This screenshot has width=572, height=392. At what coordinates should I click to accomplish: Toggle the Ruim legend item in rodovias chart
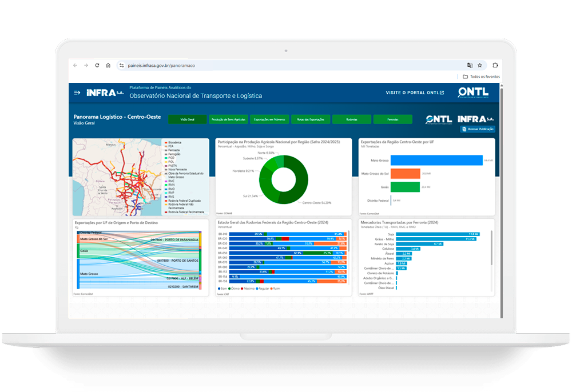pyautogui.click(x=276, y=289)
